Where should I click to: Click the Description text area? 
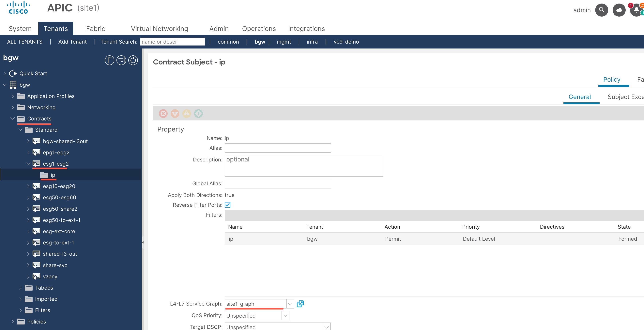pos(304,166)
